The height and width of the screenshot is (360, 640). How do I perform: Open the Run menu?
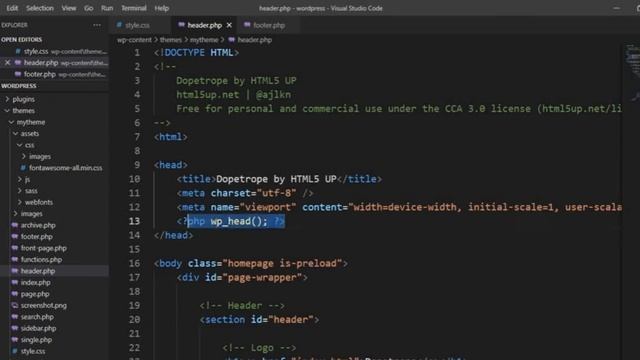click(107, 8)
